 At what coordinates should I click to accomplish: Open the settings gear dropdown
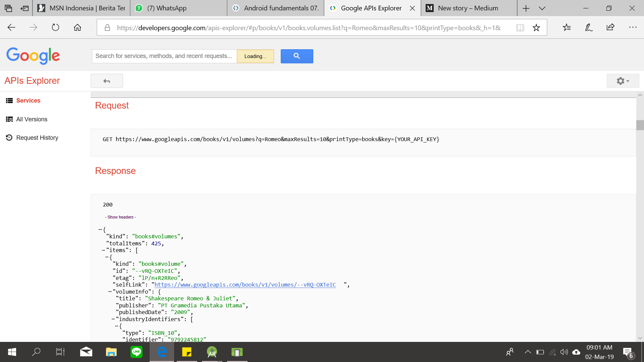pyautogui.click(x=623, y=81)
